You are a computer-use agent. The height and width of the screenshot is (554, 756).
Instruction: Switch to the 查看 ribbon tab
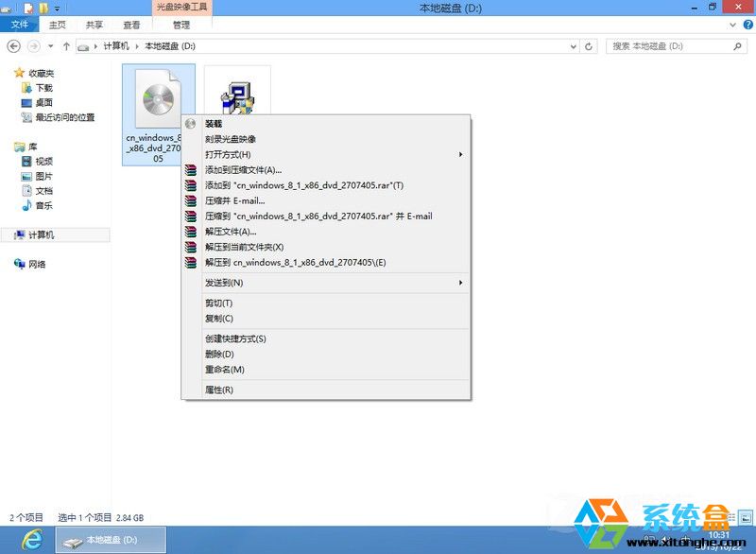tap(130, 25)
